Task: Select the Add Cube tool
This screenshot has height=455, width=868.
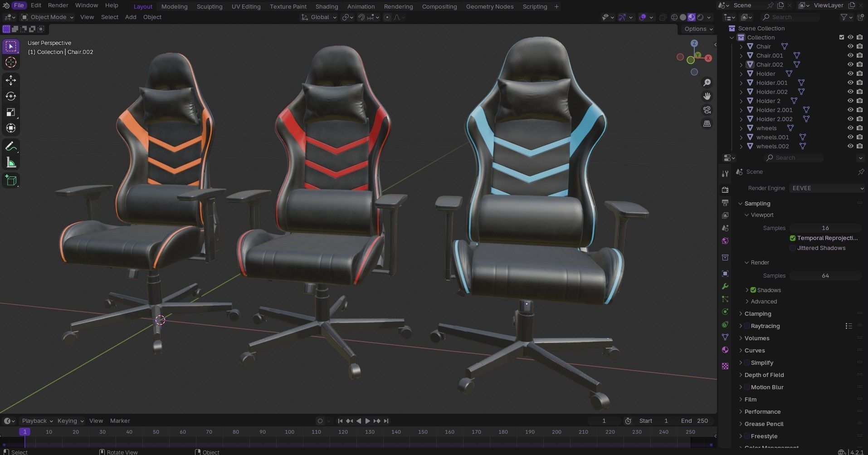Action: (11, 181)
